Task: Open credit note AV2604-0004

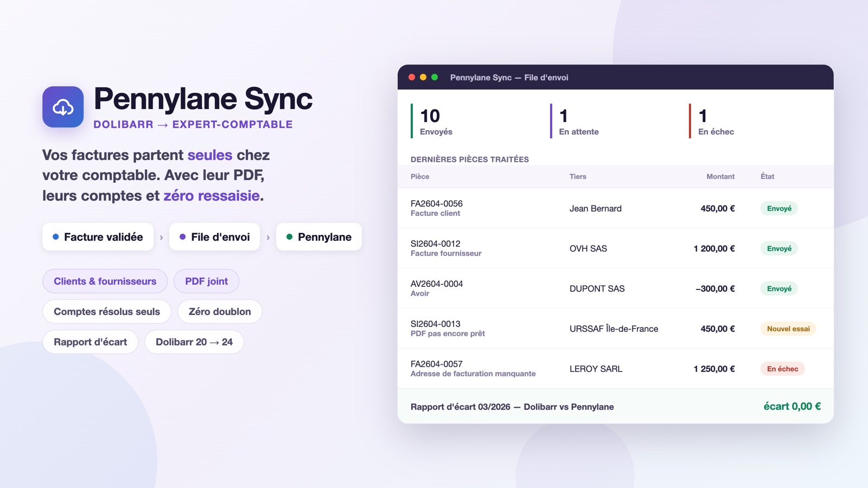Action: pyautogui.click(x=437, y=284)
